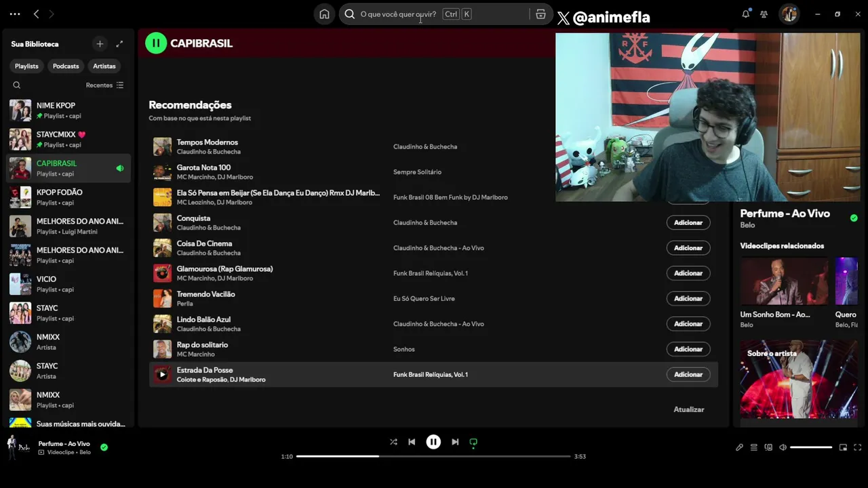Click the Conquista song title
This screenshot has height=488, width=868.
point(193,218)
